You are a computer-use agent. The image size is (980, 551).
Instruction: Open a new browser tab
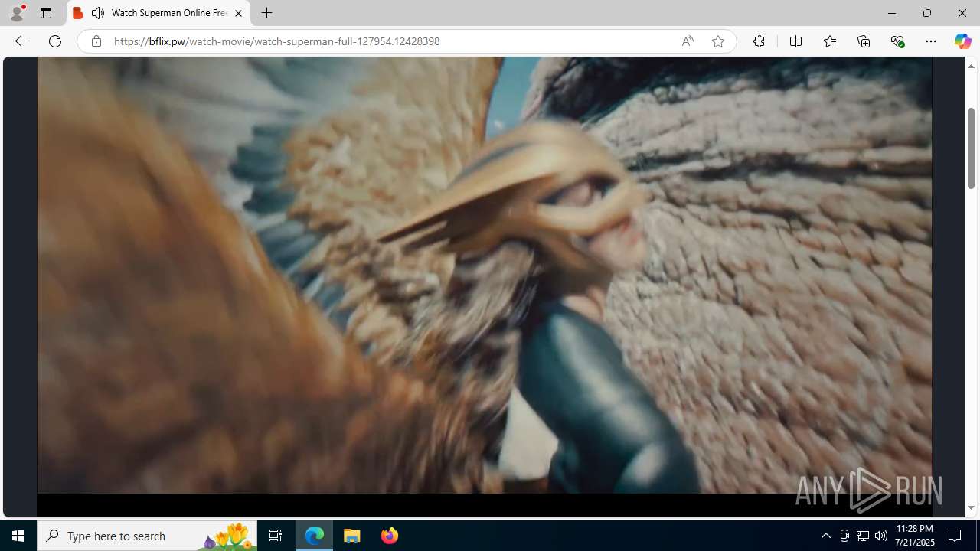coord(266,13)
